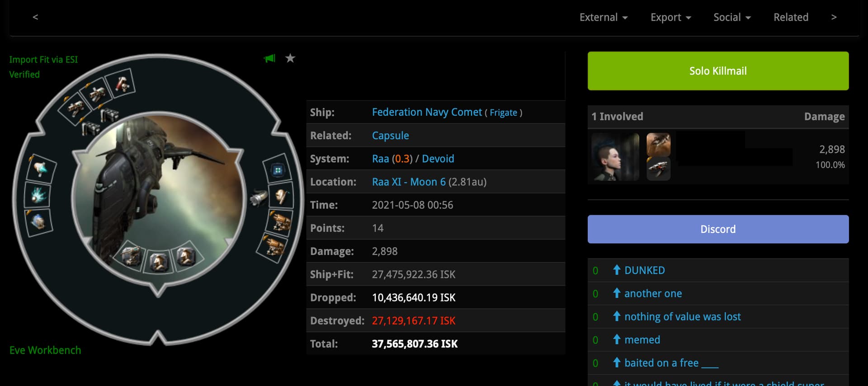868x386 pixels.
Task: Open the Eve Workbench link
Action: [x=45, y=350]
